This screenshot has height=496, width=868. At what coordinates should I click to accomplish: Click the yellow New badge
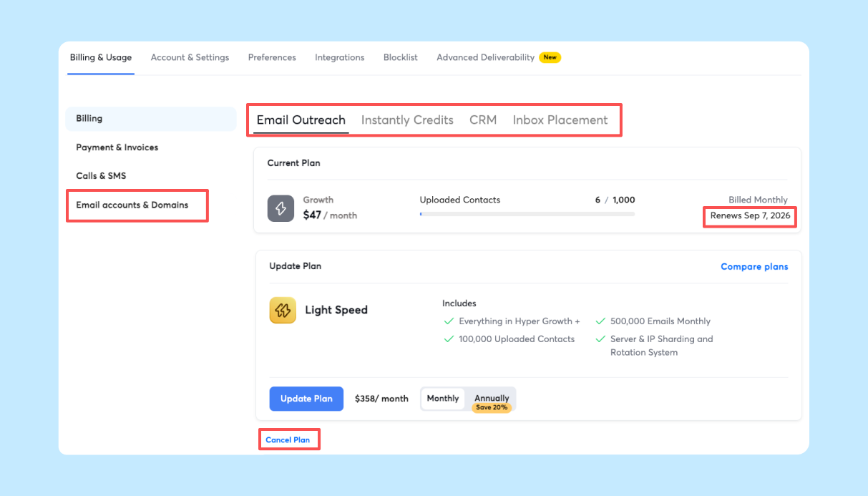click(550, 57)
